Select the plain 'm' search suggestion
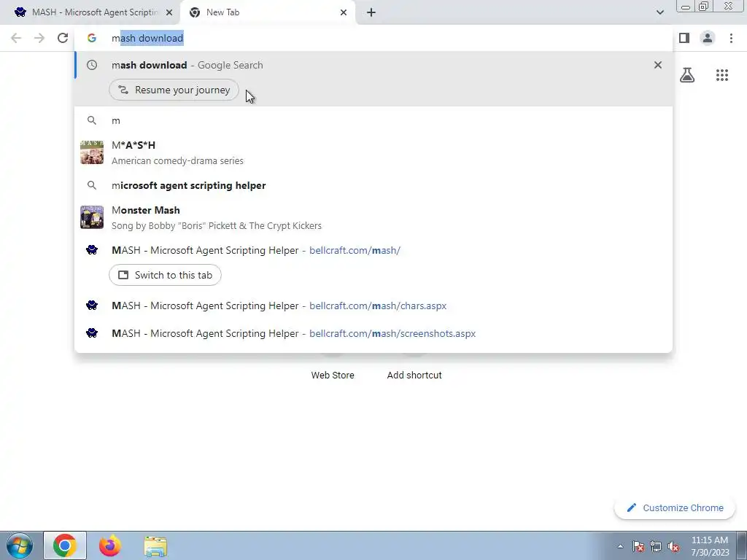The width and height of the screenshot is (747, 560). 373,120
